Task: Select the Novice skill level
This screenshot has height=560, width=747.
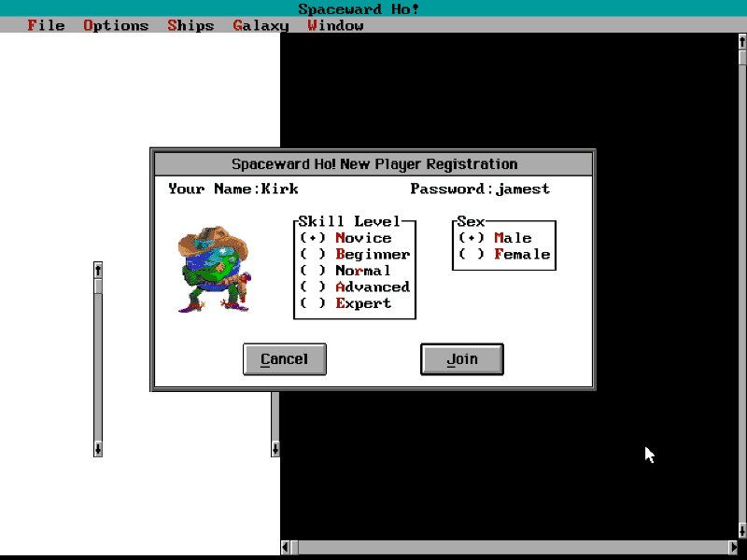Action: (x=314, y=238)
